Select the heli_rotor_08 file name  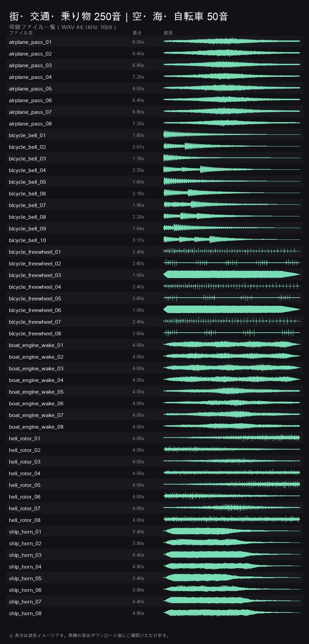(x=25, y=520)
